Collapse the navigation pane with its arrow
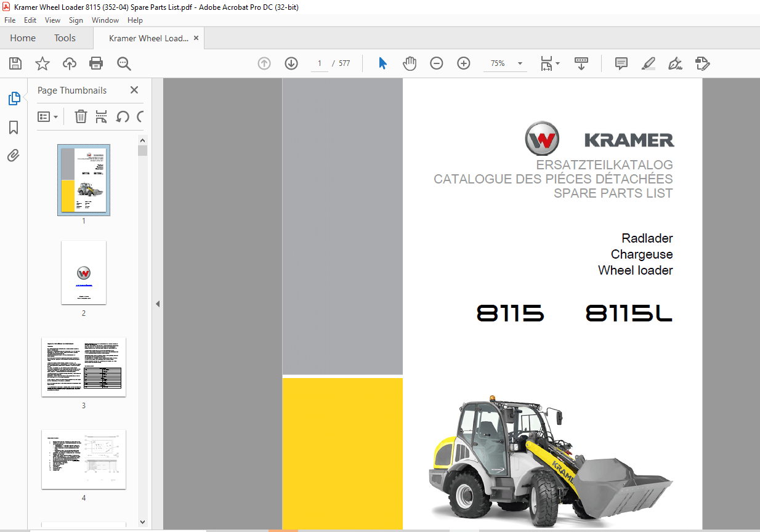This screenshot has height=532, width=760. (x=158, y=304)
